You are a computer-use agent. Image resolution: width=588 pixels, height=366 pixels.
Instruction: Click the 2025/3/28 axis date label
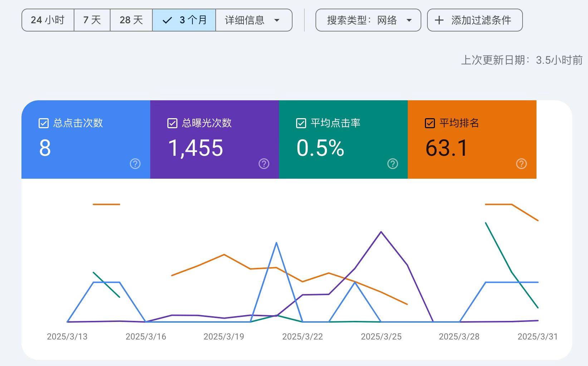(459, 337)
